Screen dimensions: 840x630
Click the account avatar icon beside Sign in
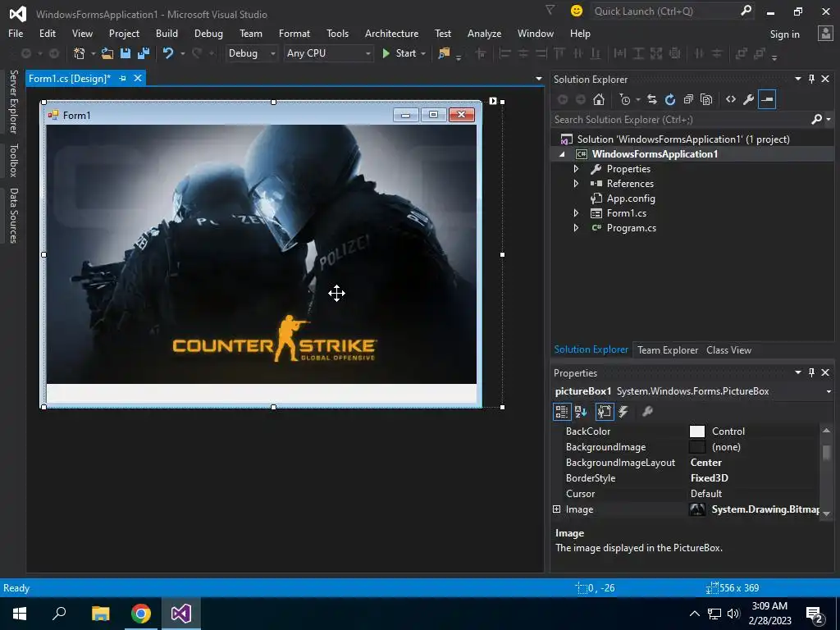point(825,34)
